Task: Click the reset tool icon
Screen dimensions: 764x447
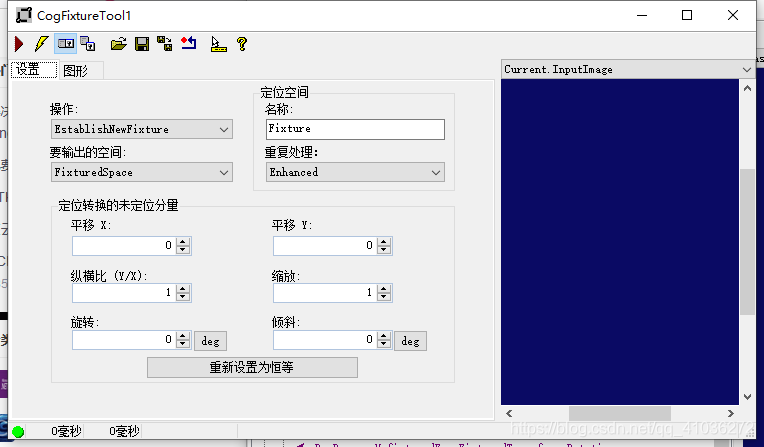Action: [189, 43]
